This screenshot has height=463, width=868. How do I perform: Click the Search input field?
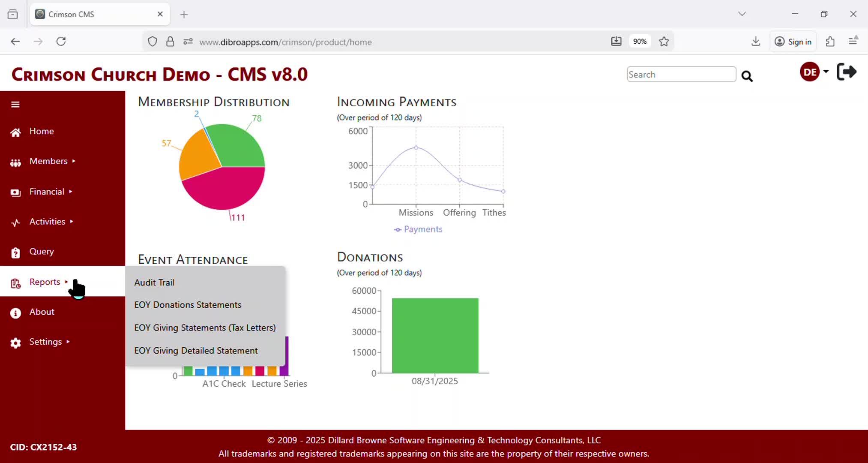[x=681, y=74]
